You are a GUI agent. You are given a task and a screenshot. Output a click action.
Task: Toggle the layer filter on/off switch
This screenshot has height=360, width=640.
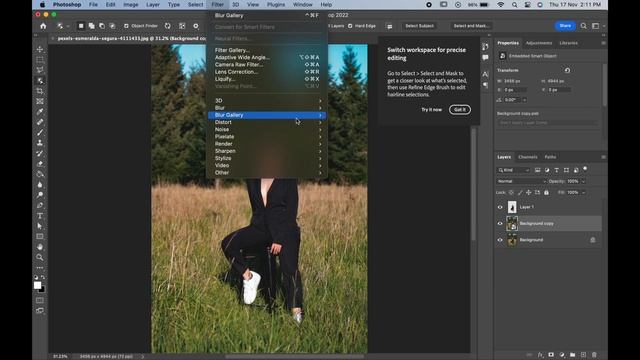pyautogui.click(x=585, y=169)
